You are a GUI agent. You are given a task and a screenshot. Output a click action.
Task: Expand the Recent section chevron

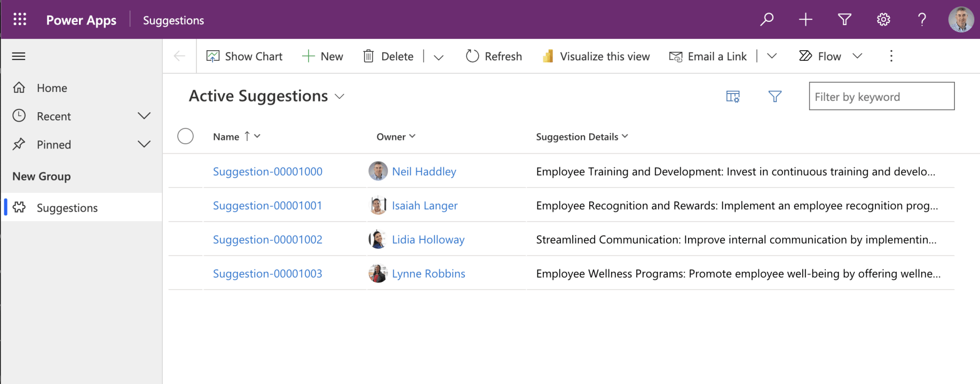click(144, 116)
